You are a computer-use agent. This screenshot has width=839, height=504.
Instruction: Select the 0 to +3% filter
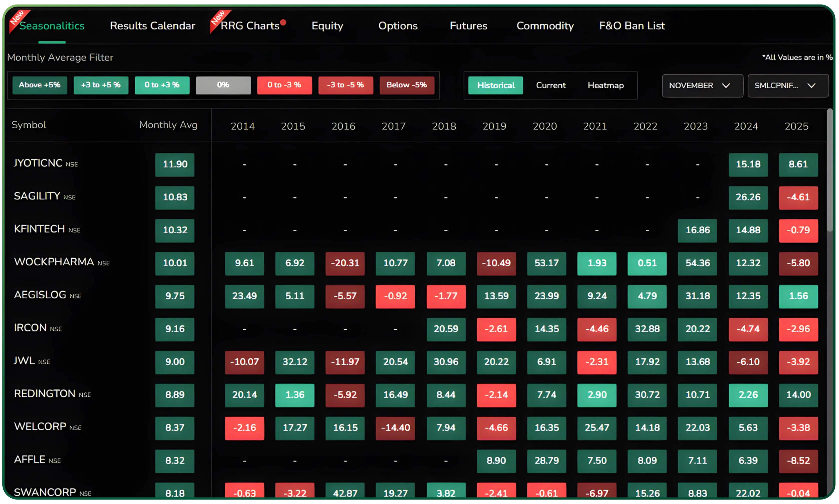click(x=162, y=85)
